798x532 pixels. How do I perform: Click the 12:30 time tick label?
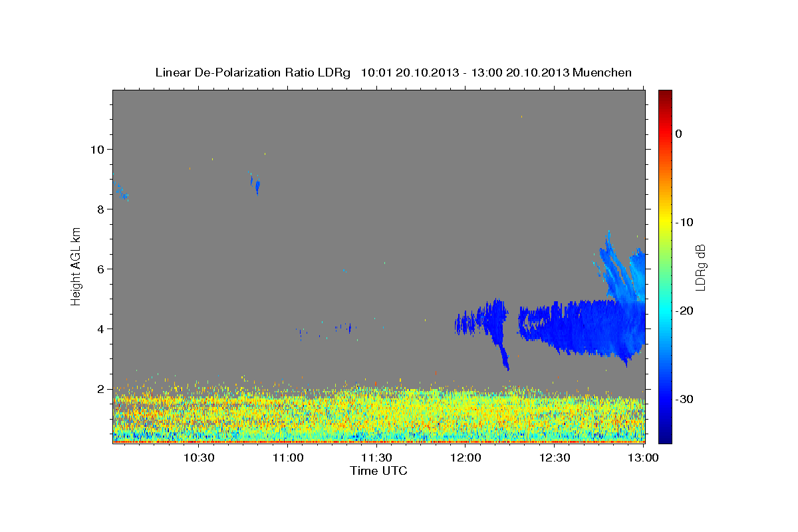tap(555, 458)
